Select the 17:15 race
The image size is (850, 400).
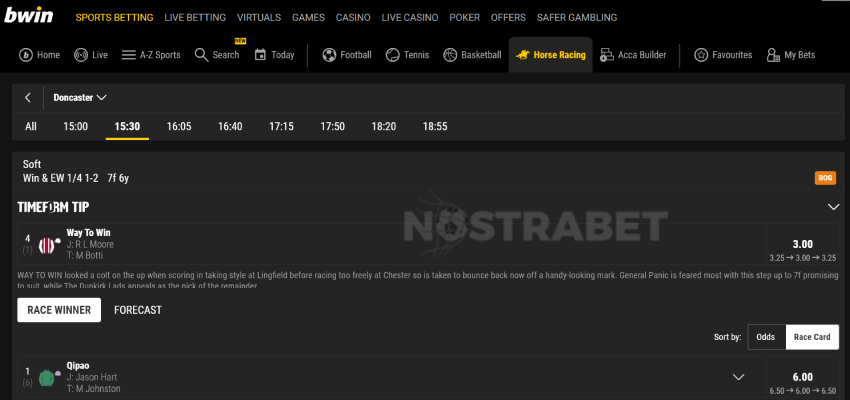(281, 127)
